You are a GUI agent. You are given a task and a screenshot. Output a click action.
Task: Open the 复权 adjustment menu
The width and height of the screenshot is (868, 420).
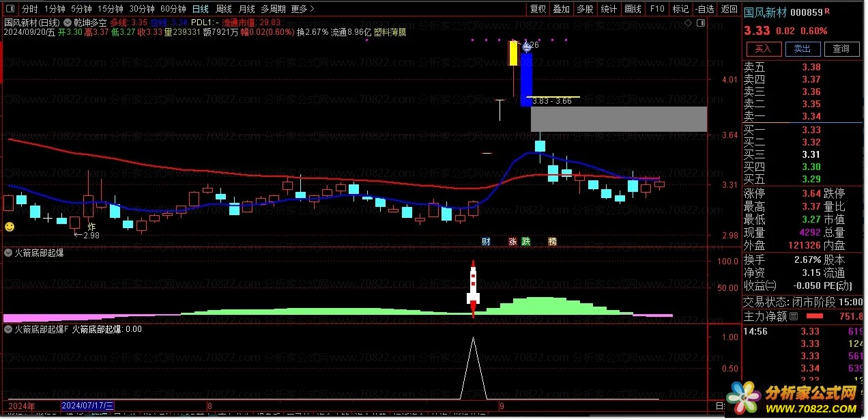(x=538, y=10)
